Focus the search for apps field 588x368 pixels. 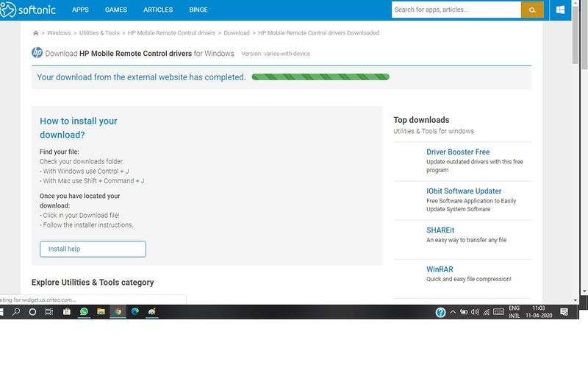[456, 10]
